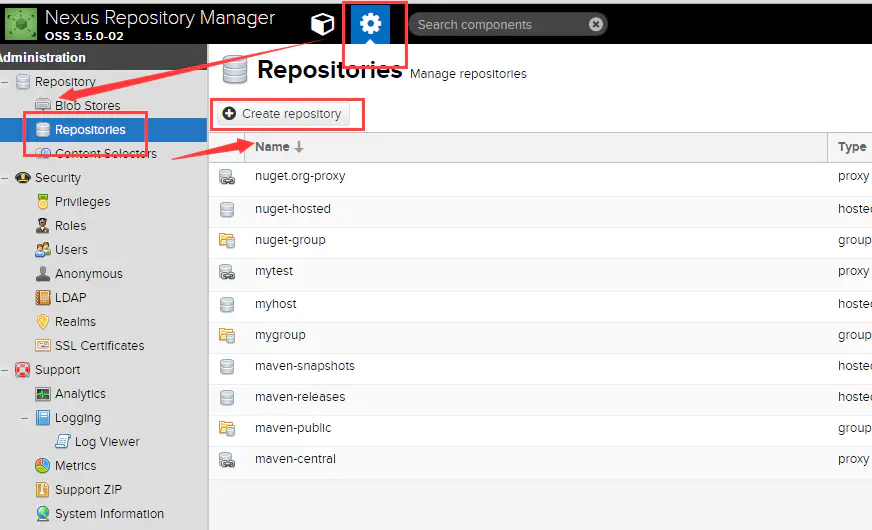The height and width of the screenshot is (530, 872).
Task: Open Anonymous settings label
Action: click(x=88, y=274)
